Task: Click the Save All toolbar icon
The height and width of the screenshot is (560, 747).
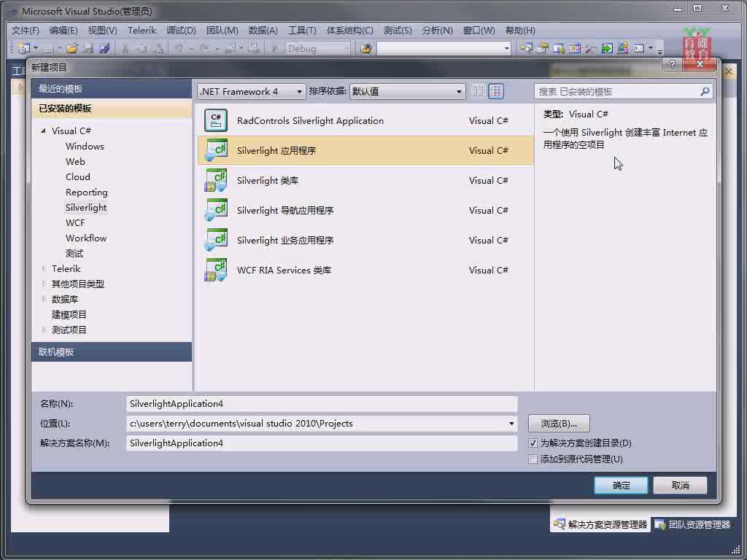Action: [104, 48]
